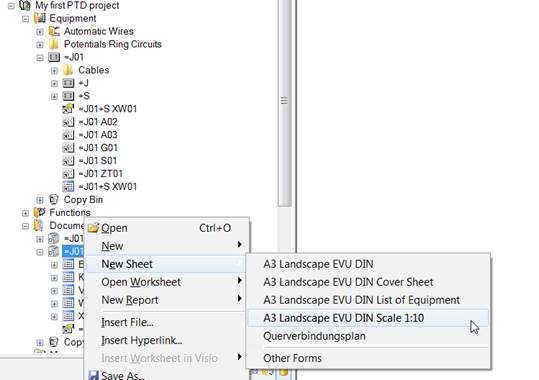
Task: Click the Automatic Wires icon
Action: click(x=54, y=31)
